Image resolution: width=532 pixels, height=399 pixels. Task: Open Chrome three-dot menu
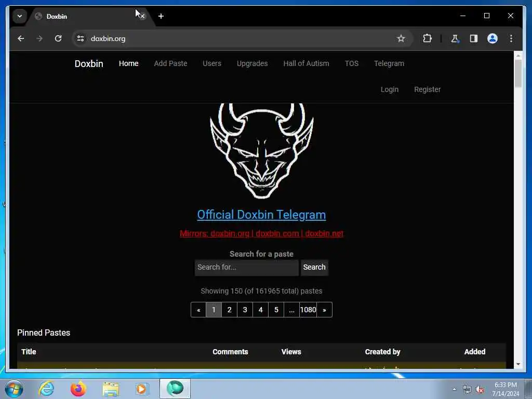(x=511, y=38)
